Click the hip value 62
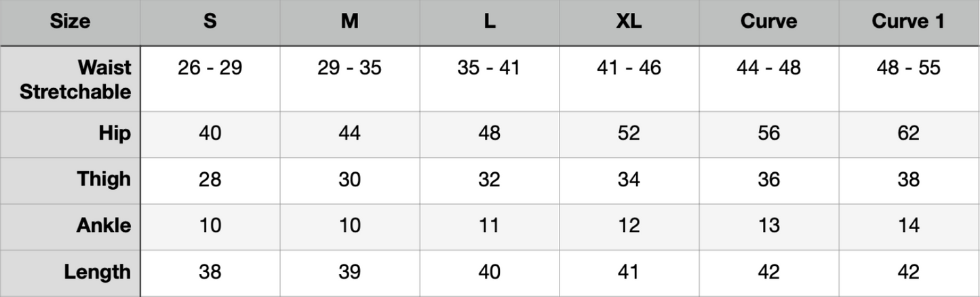Image resolution: width=980 pixels, height=297 pixels. (909, 134)
